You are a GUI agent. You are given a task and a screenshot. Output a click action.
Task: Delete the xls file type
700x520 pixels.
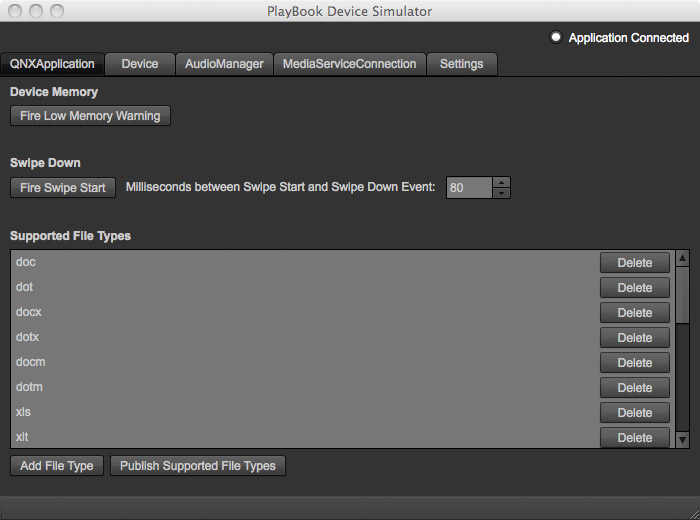(x=635, y=412)
